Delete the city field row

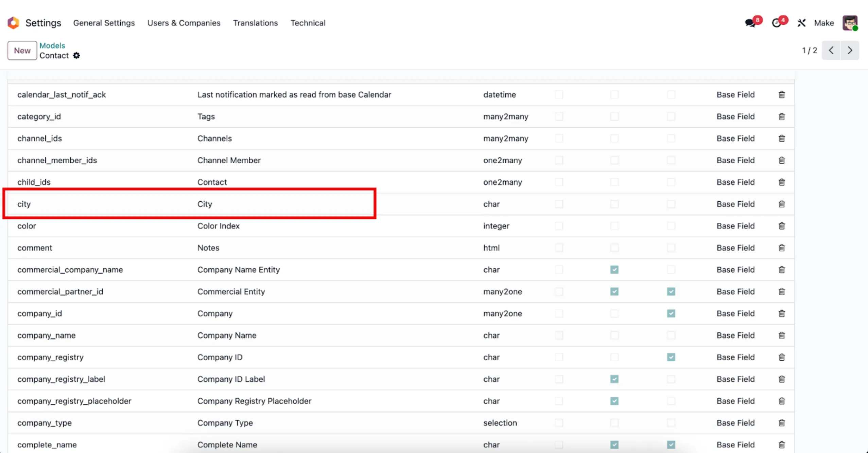[782, 204]
